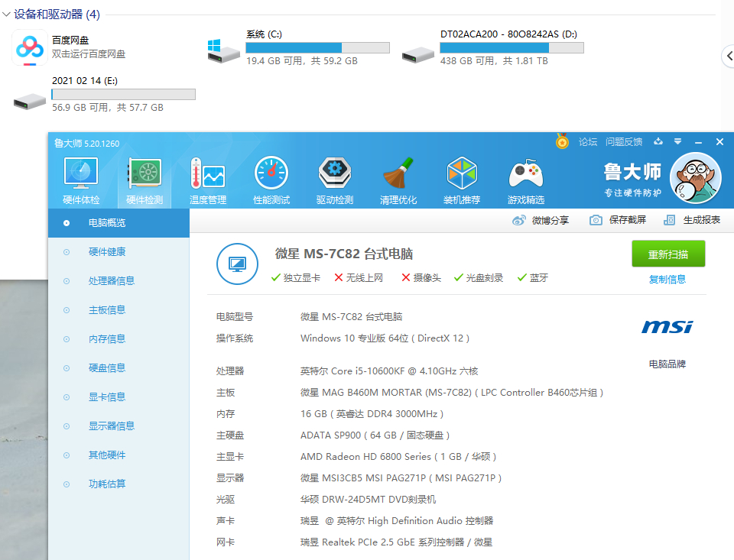Select the DT02ACA200 (D:) drive icon

point(418,55)
